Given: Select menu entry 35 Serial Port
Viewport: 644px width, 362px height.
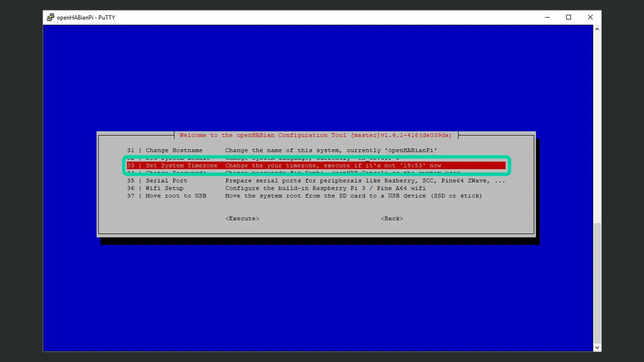Looking at the screenshot, I should [316, 181].
